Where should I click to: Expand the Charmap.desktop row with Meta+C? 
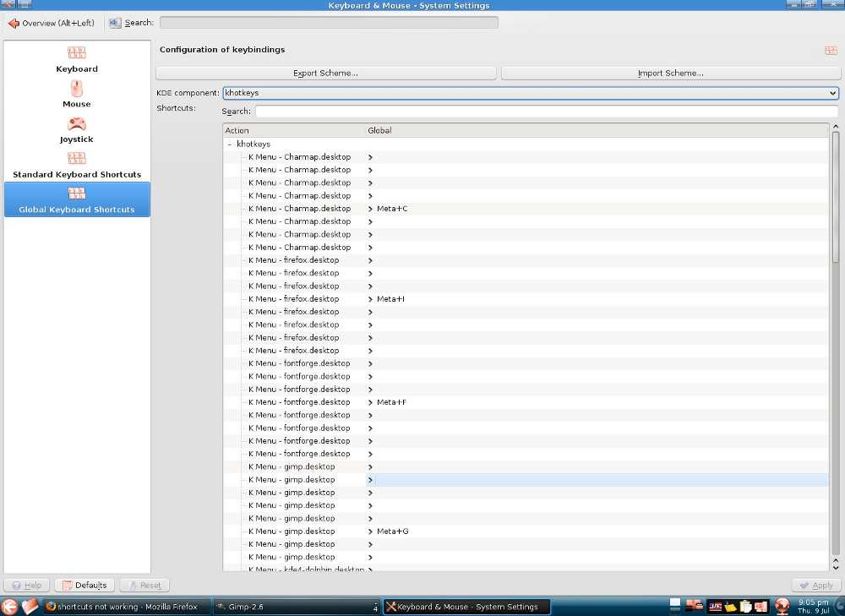[370, 209]
